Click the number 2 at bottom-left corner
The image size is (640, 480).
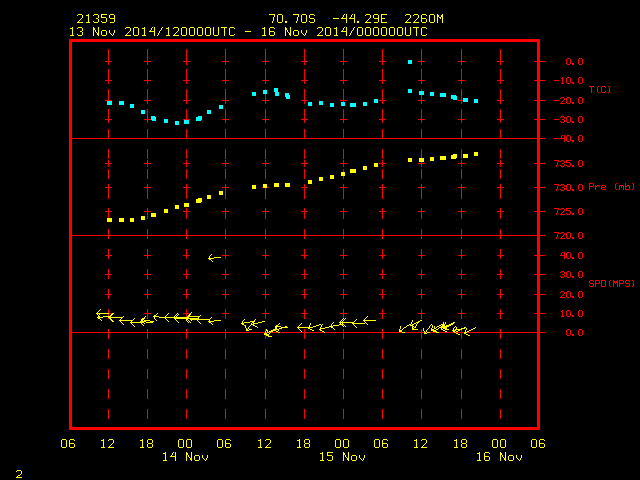pyautogui.click(x=19, y=474)
